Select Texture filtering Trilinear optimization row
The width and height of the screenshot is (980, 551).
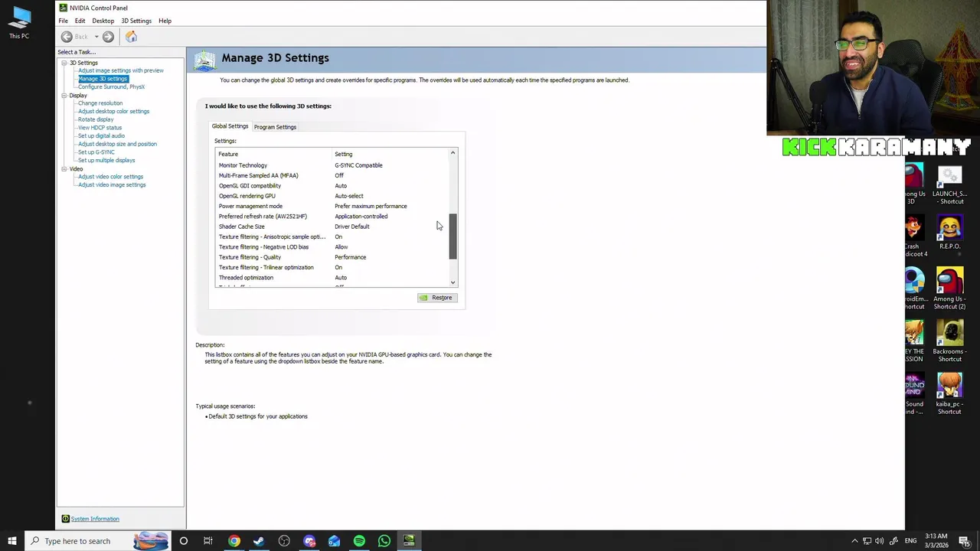[332, 267]
